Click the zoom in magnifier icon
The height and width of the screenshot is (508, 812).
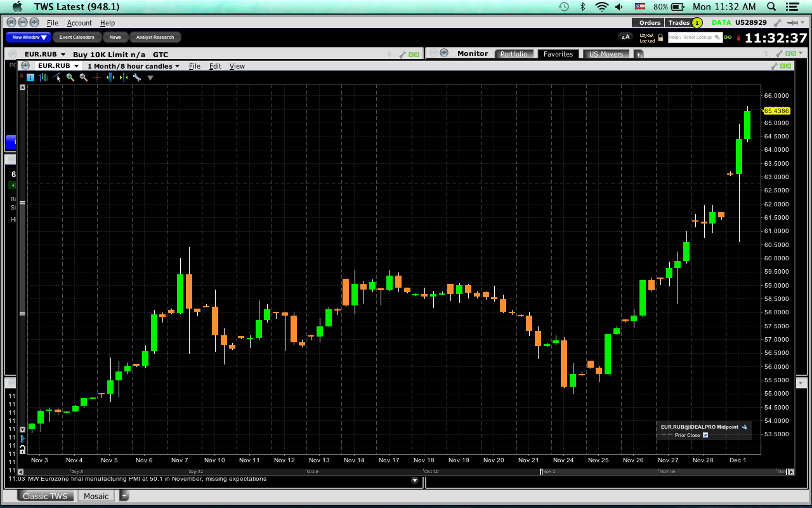tap(70, 77)
